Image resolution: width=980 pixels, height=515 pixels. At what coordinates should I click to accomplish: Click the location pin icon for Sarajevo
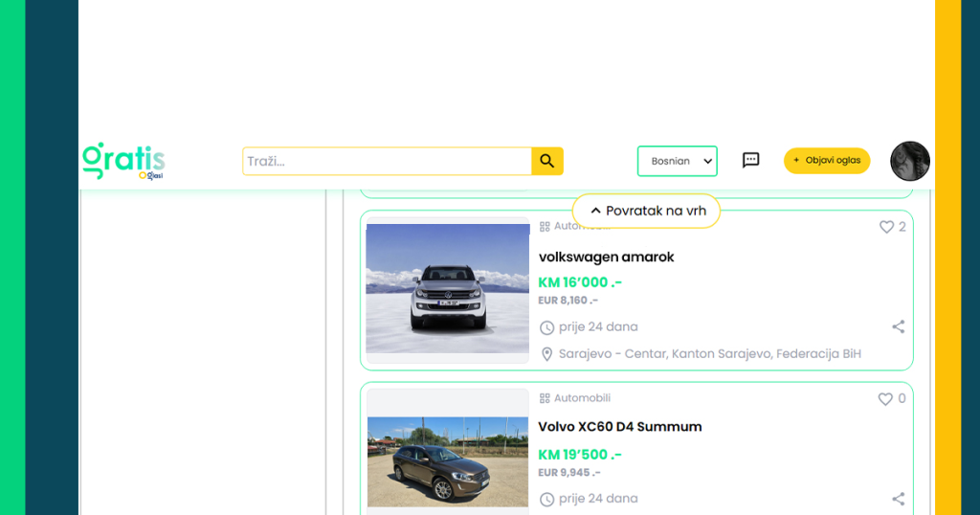(546, 354)
